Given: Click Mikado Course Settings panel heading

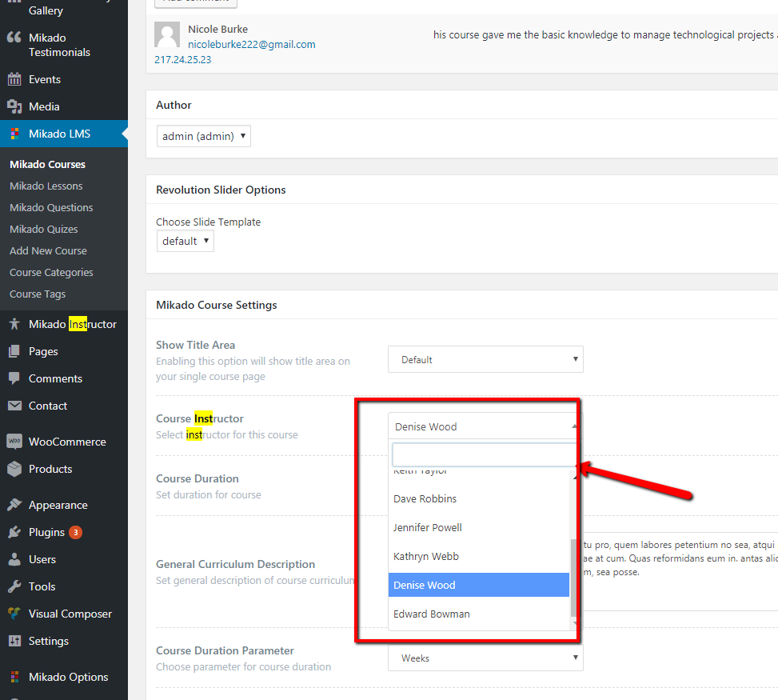Looking at the screenshot, I should click(217, 305).
